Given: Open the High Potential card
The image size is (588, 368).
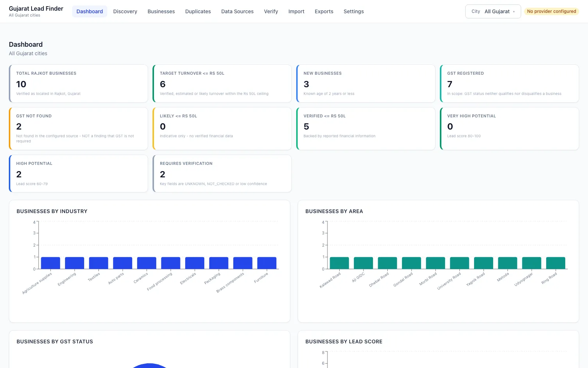Looking at the screenshot, I should pos(78,173).
